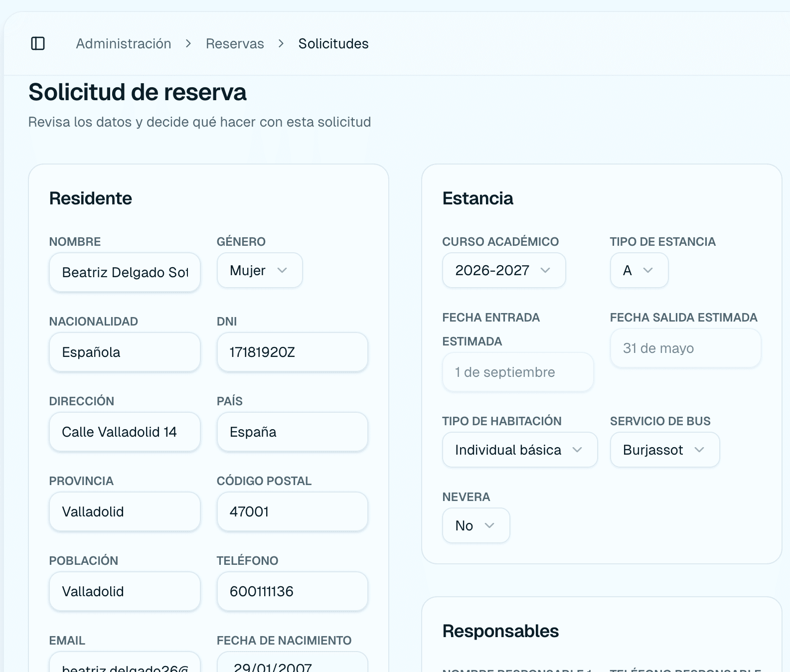
Task: Click the País field containing España
Action: pos(292,432)
